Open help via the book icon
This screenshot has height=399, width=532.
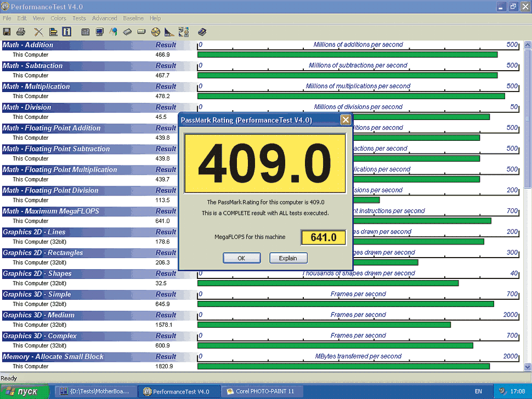202,32
